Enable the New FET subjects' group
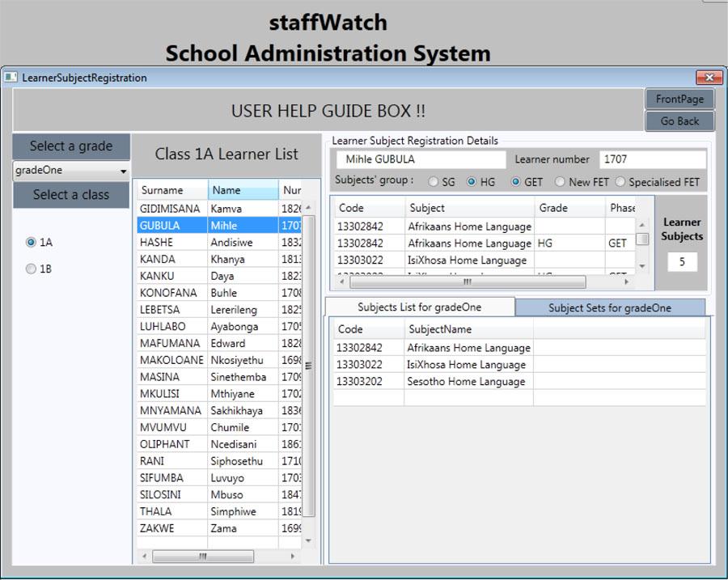 (559, 181)
